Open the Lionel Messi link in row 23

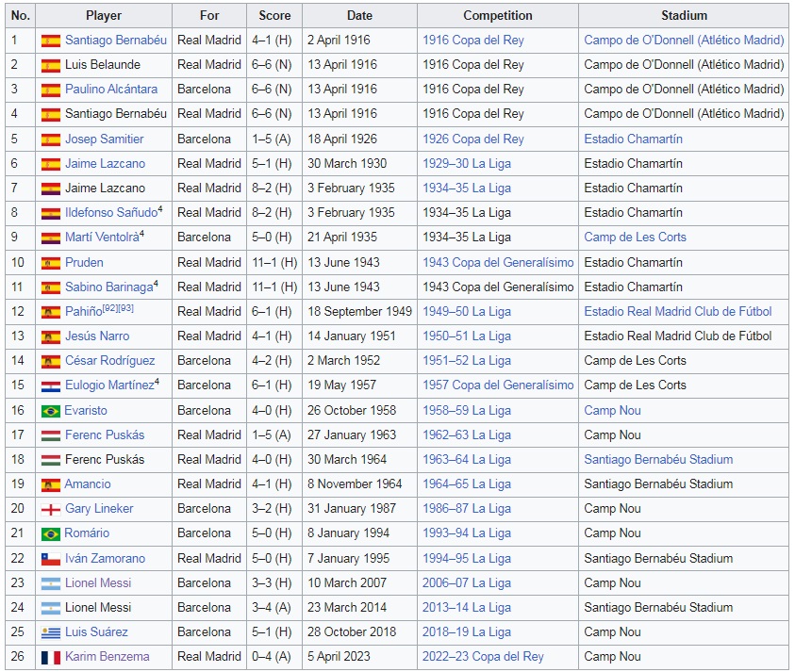(x=98, y=582)
